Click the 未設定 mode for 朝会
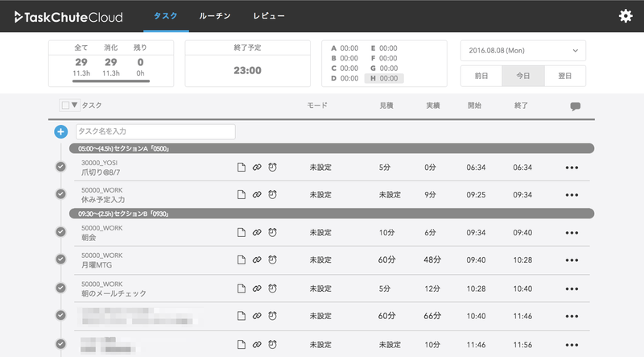The width and height of the screenshot is (644, 357). (x=320, y=233)
